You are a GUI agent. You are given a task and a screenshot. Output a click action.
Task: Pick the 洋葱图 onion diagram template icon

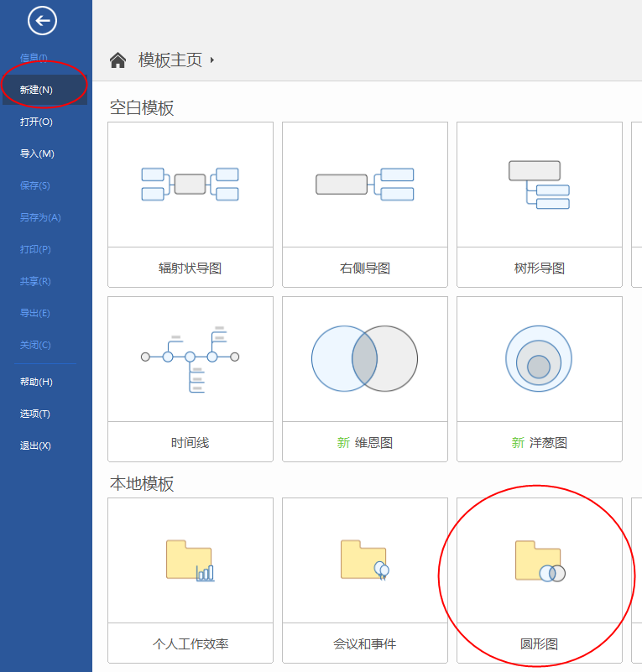point(539,359)
